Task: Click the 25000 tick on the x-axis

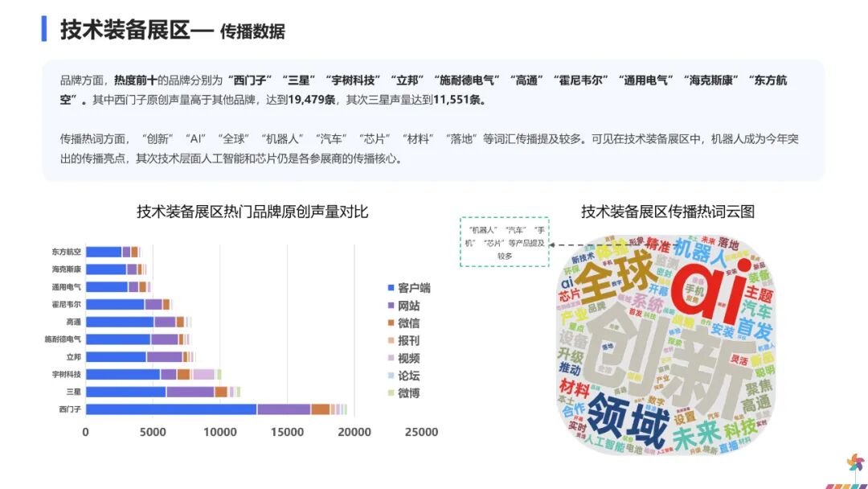Action: [x=421, y=432]
